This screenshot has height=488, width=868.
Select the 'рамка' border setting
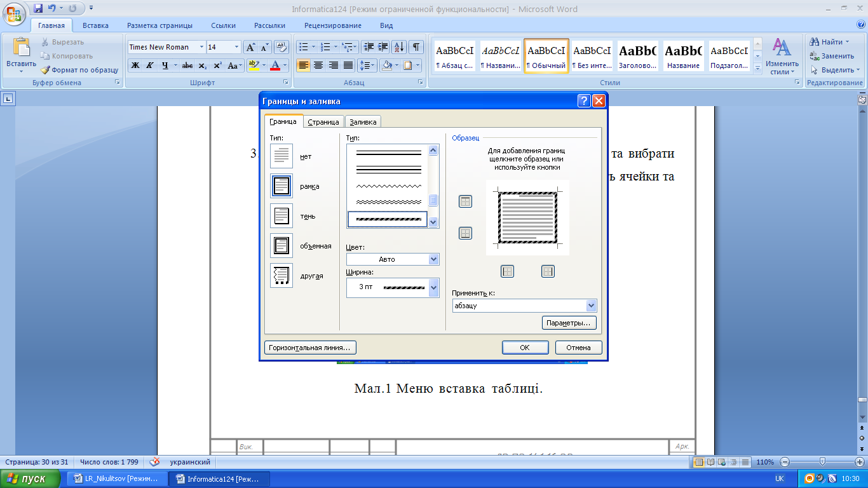(x=281, y=186)
